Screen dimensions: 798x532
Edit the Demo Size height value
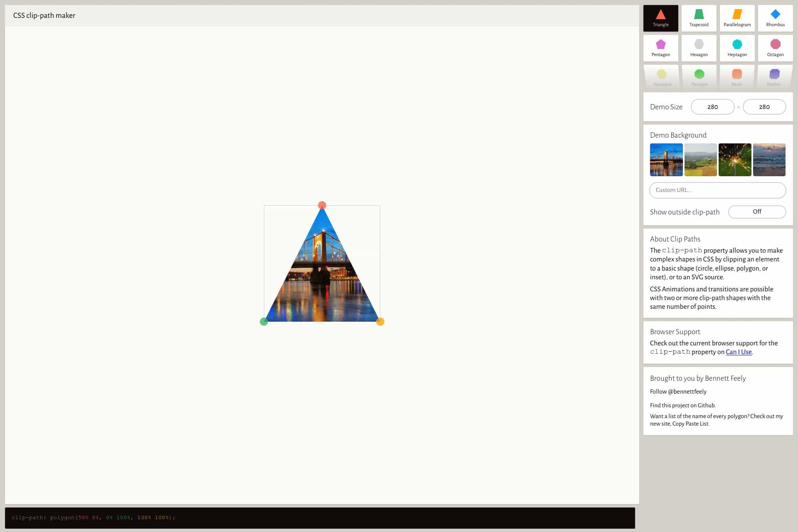[764, 107]
